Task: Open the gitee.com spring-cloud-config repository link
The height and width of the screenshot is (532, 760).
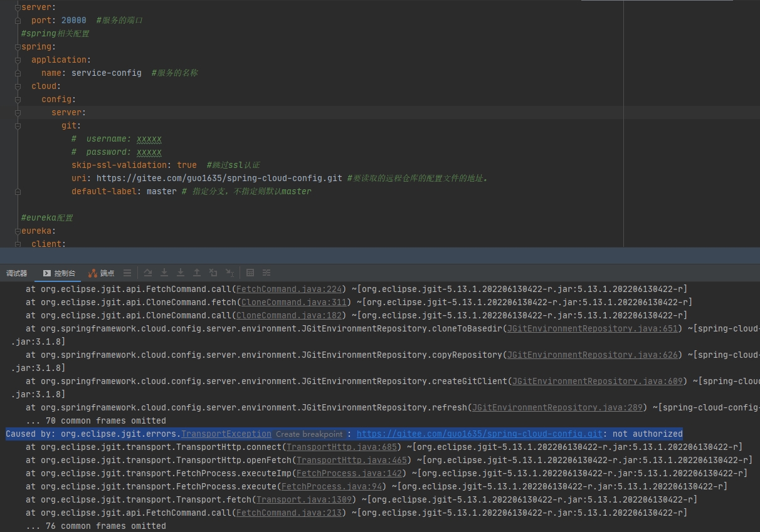Action: [479, 434]
